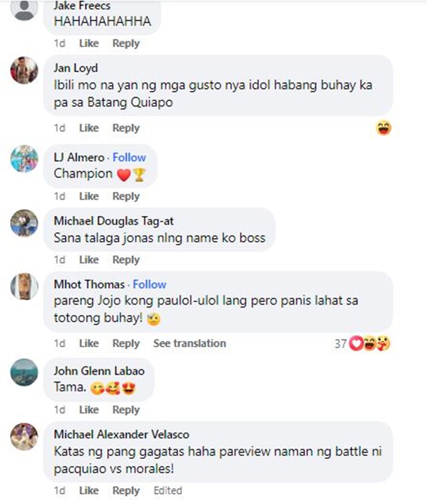427x504 pixels.
Task: Like John Glenn Labao's comment
Action: tap(89, 410)
